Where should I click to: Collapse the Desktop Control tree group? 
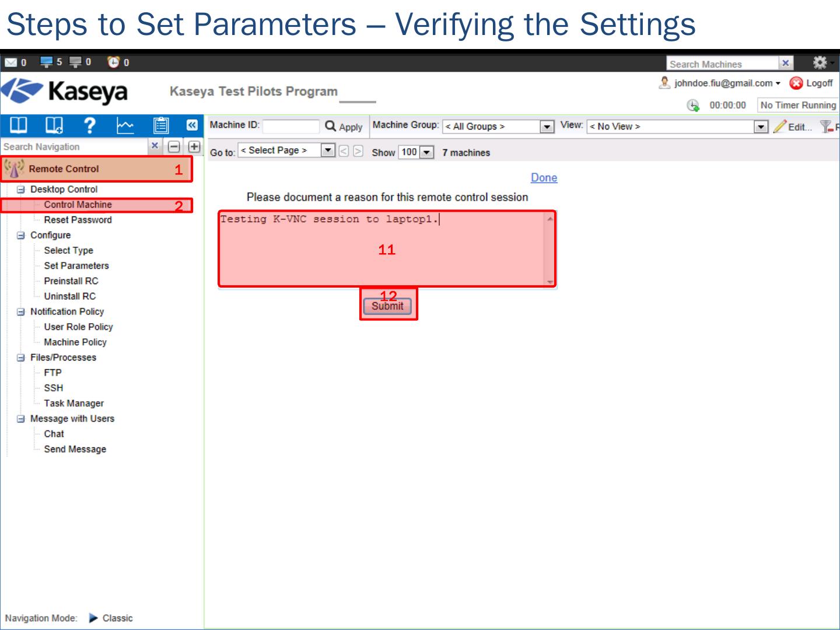tap(21, 190)
